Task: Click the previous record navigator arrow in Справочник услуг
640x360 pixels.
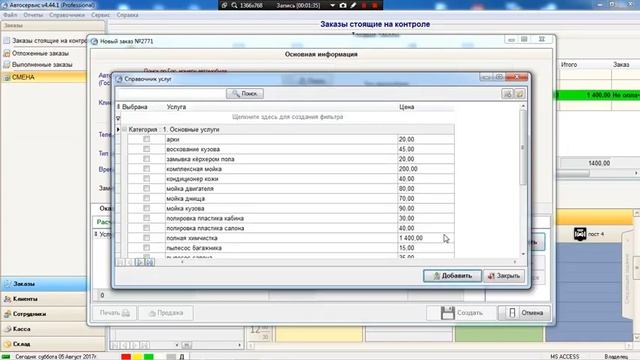Action: tap(130, 262)
